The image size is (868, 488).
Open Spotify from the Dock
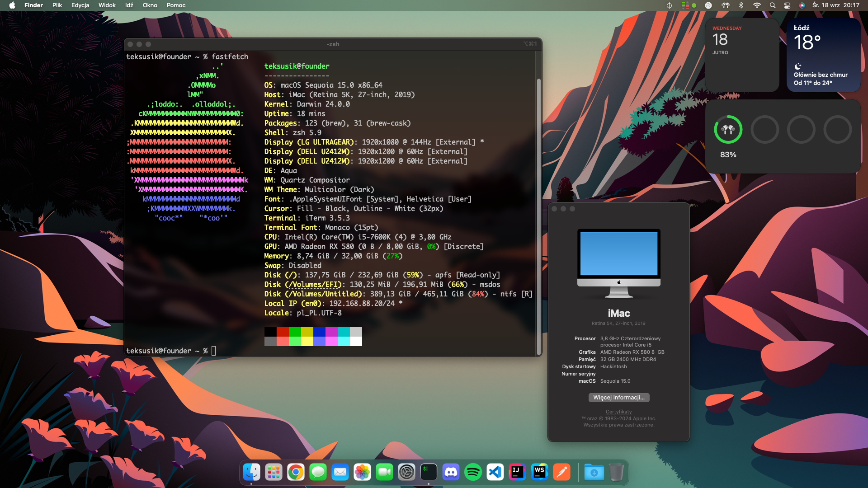[x=473, y=472]
